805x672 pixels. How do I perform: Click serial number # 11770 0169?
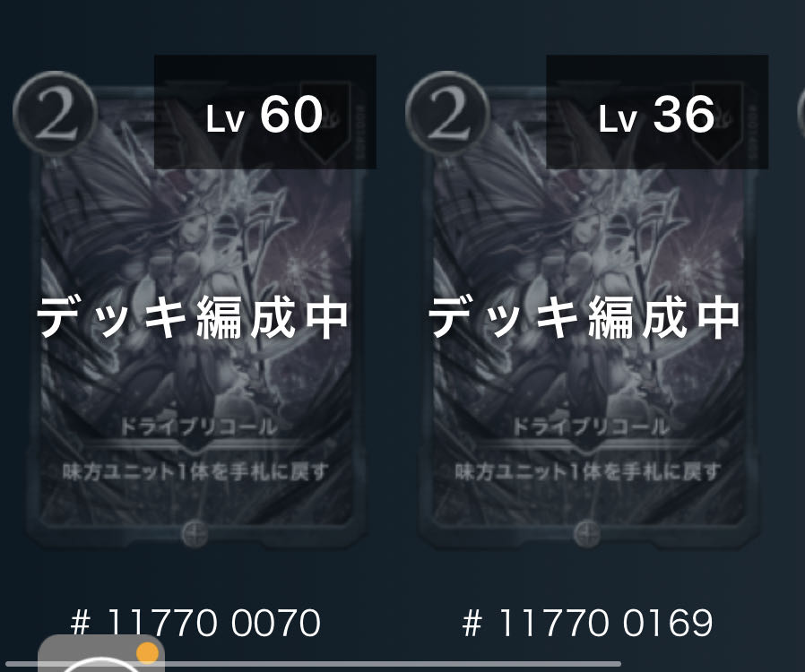(587, 623)
